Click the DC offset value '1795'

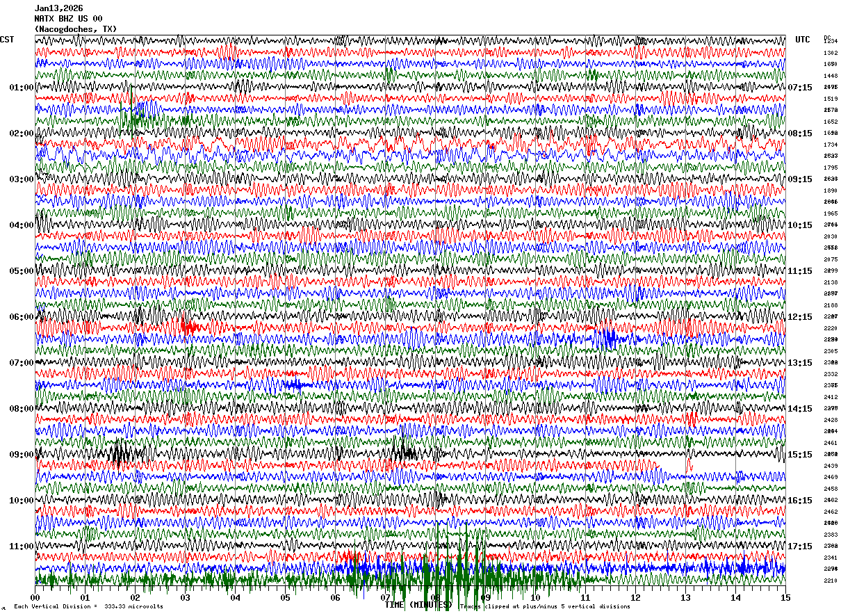pyautogui.click(x=831, y=168)
